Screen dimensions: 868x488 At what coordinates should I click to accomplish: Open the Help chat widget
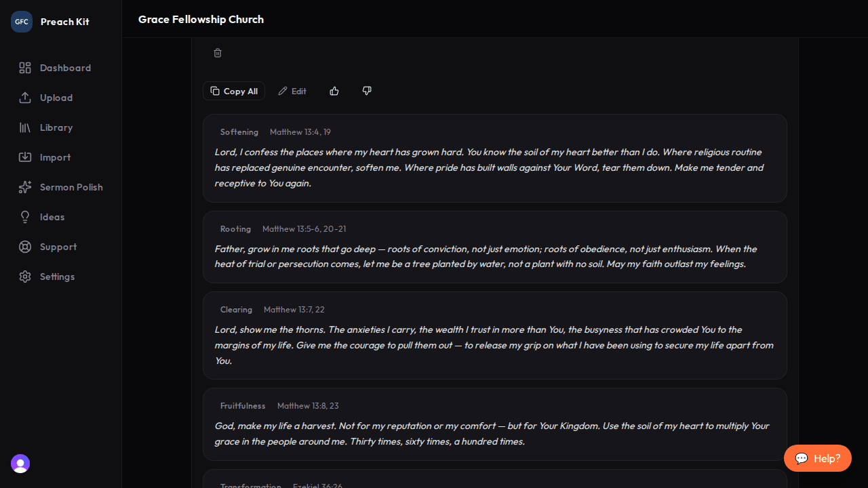[x=817, y=458]
